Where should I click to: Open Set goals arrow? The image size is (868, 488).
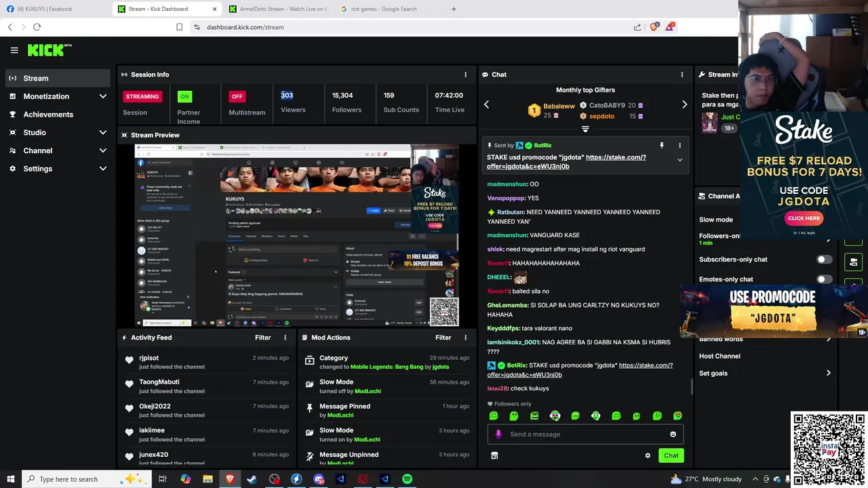828,373
